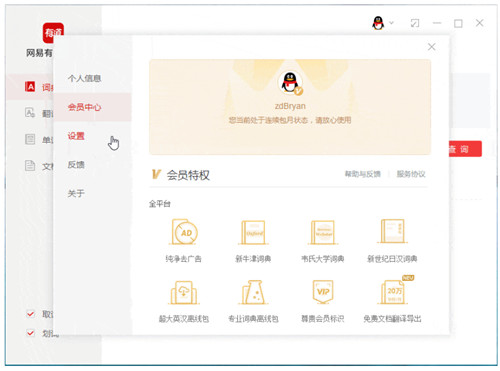Select the translate icon in main sidebar
Viewport: 500px width, 371px height.
(x=30, y=113)
